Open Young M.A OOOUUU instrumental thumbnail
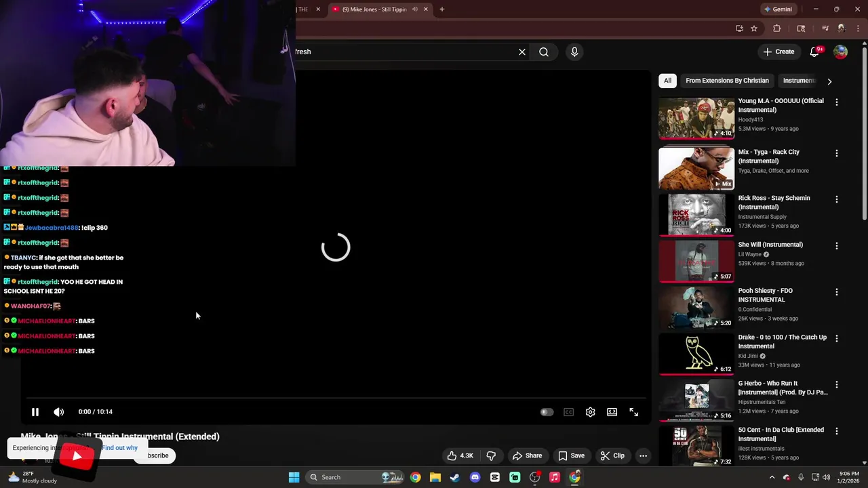This screenshot has width=868, height=488. (696, 118)
